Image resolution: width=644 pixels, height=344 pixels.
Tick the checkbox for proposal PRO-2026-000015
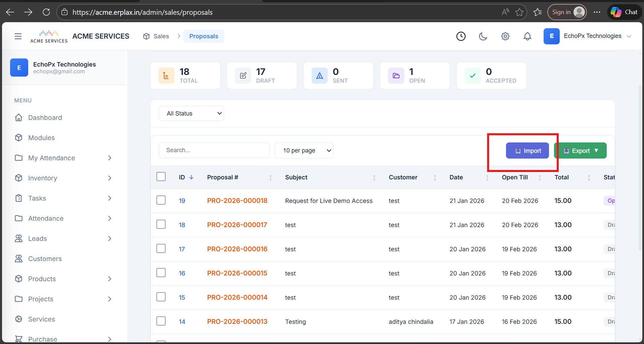click(161, 273)
